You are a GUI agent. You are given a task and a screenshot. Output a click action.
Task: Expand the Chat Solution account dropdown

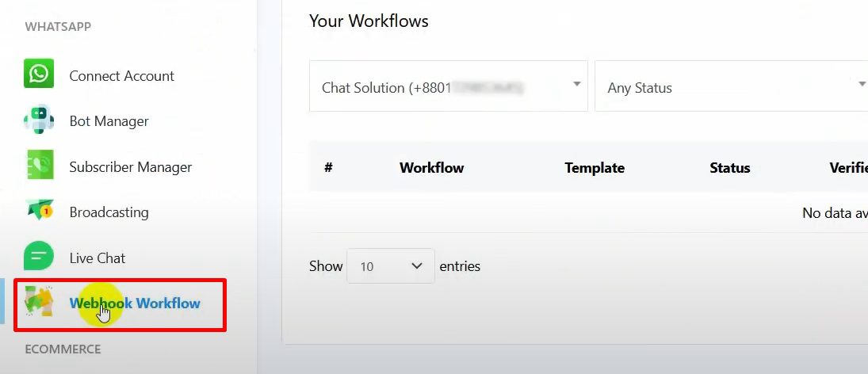point(448,86)
